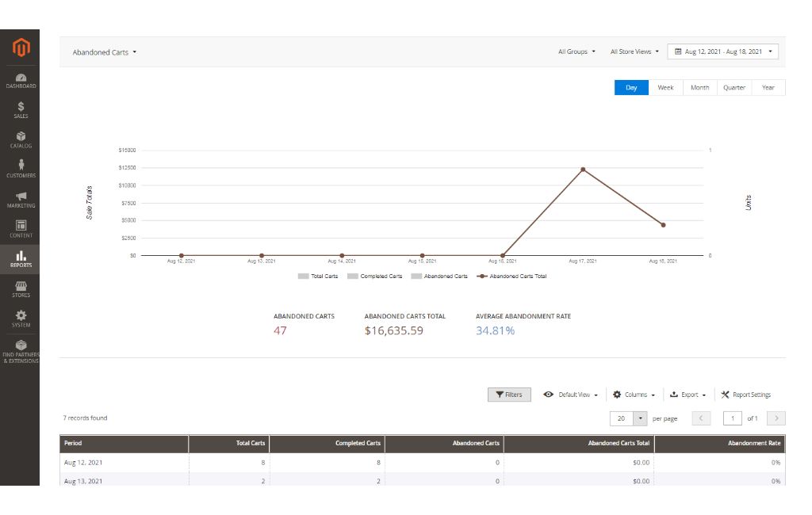Select the Quarter grouping tab
Image resolution: width=812 pixels, height=515 pixels.
733,87
